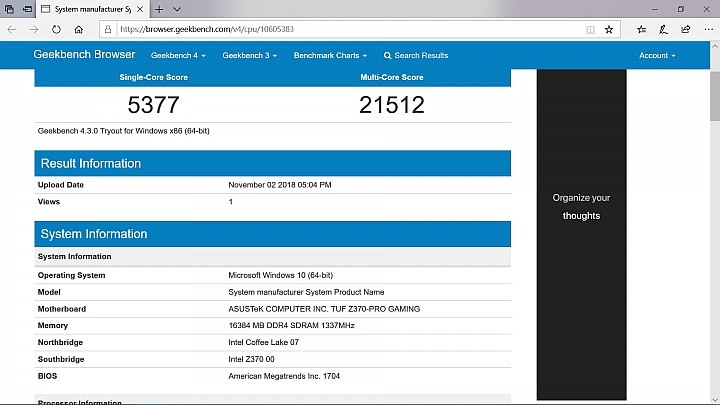Expand the Geekbench 3 menu

pos(249,56)
